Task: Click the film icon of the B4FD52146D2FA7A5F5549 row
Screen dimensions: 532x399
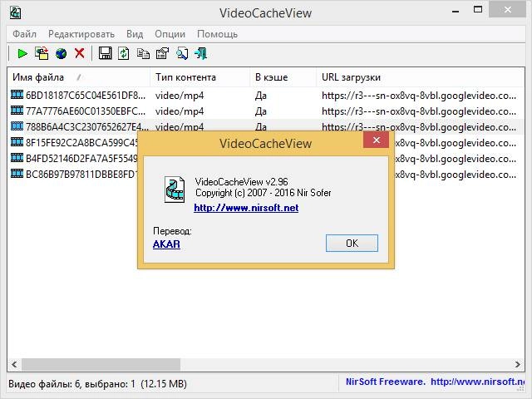Action: (17, 158)
